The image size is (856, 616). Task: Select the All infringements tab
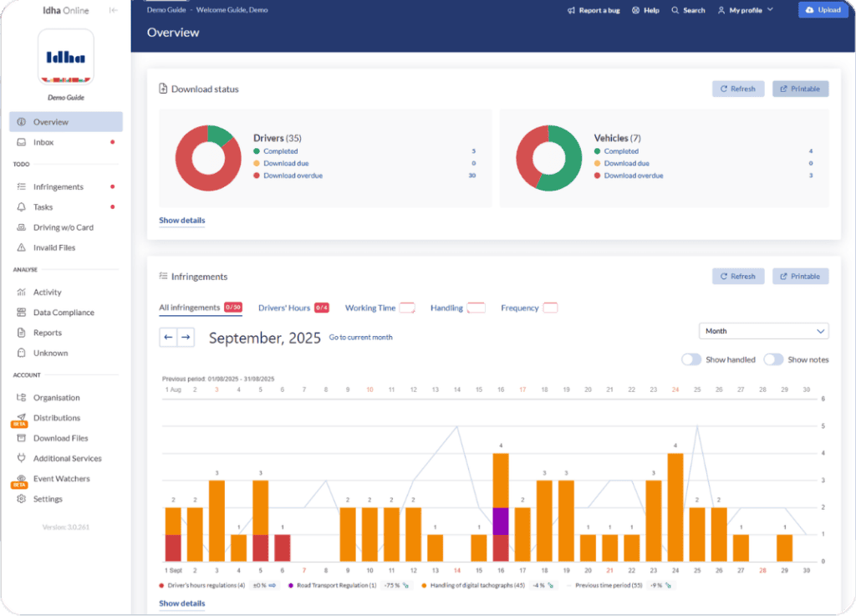pos(201,308)
